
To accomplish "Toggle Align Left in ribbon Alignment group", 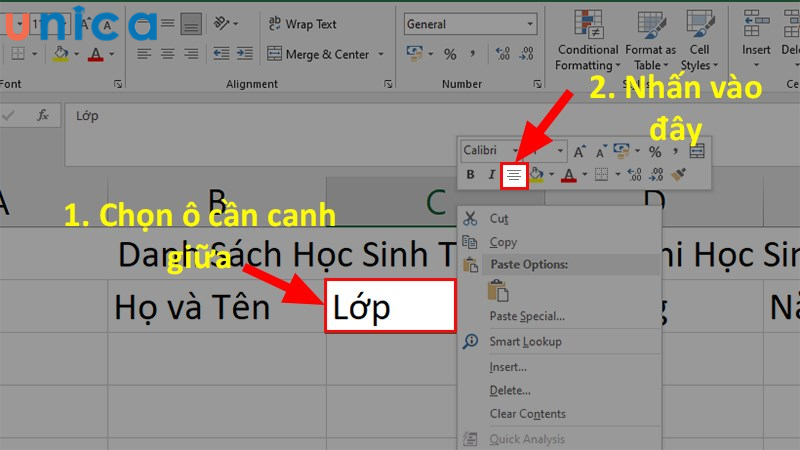I will coord(144,54).
